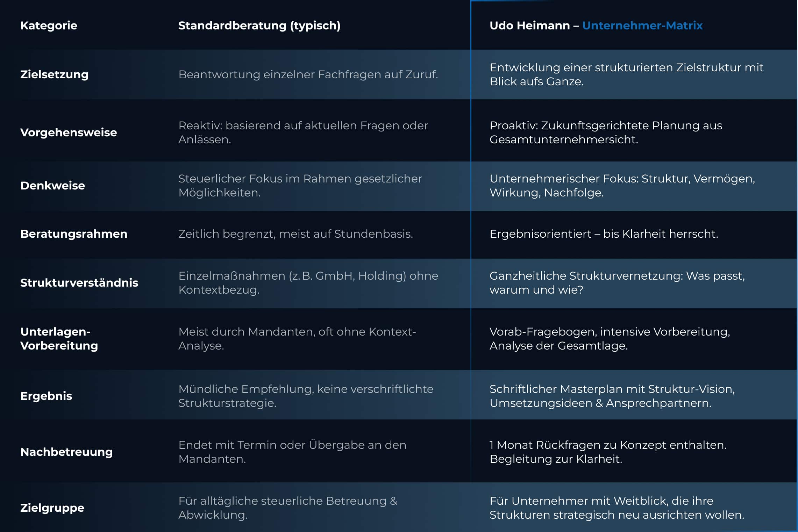Select the Ergebnis row label
Screen dimensions: 798x532
click(x=46, y=396)
